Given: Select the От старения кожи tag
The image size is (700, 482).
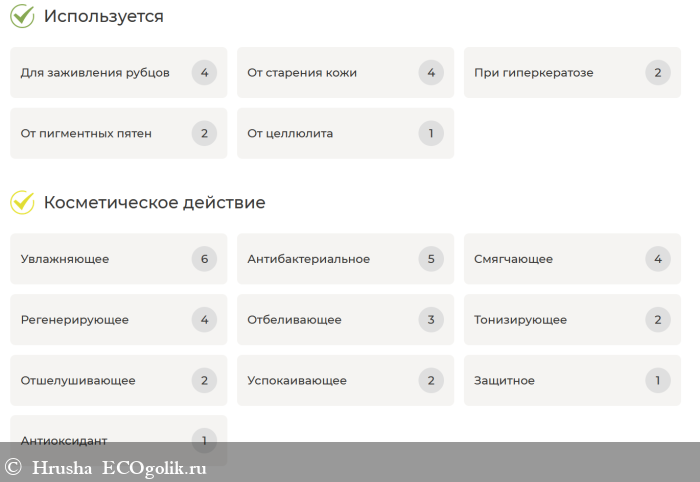Looking at the screenshot, I should coord(302,73).
